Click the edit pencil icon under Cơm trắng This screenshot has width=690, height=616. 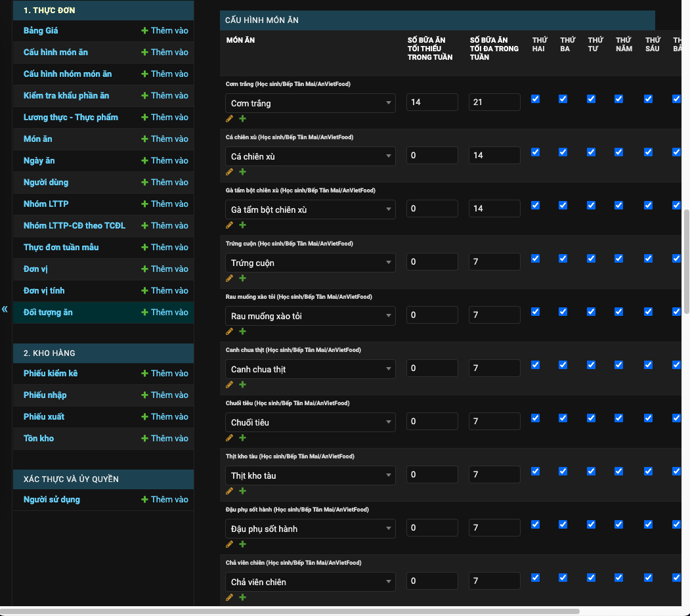(x=229, y=118)
